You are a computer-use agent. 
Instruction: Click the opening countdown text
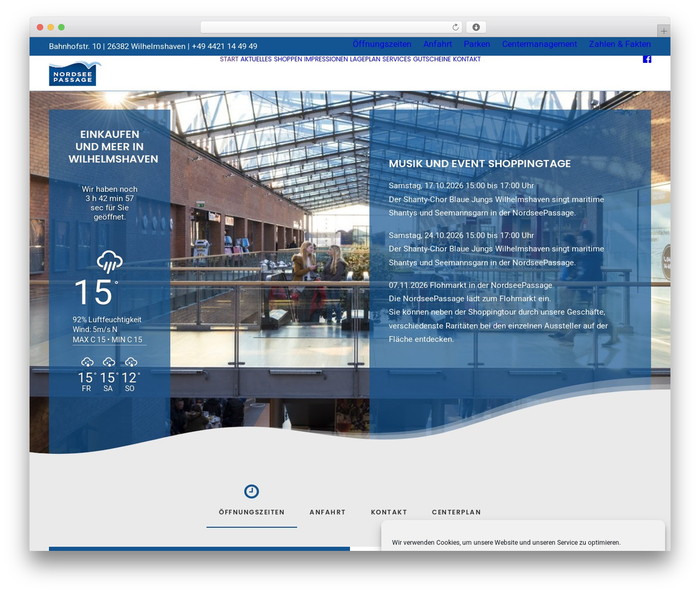coord(109,203)
